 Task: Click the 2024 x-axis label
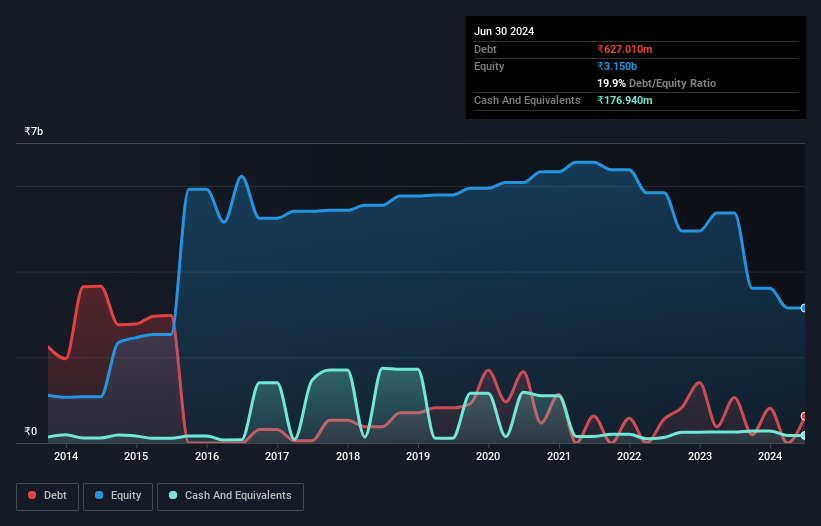point(770,456)
